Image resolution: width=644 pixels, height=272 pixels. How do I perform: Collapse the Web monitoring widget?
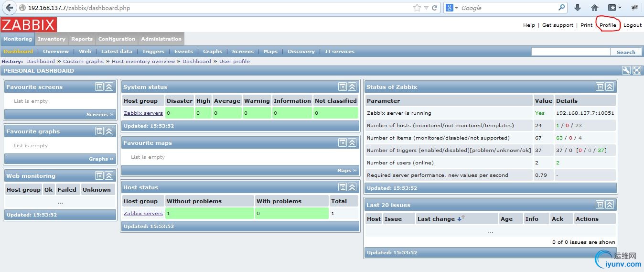click(109, 175)
